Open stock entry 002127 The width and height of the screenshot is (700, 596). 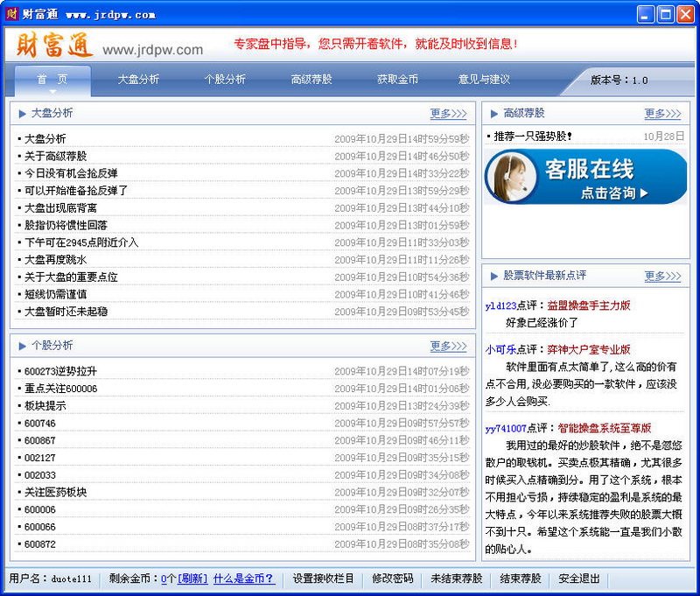(x=40, y=458)
